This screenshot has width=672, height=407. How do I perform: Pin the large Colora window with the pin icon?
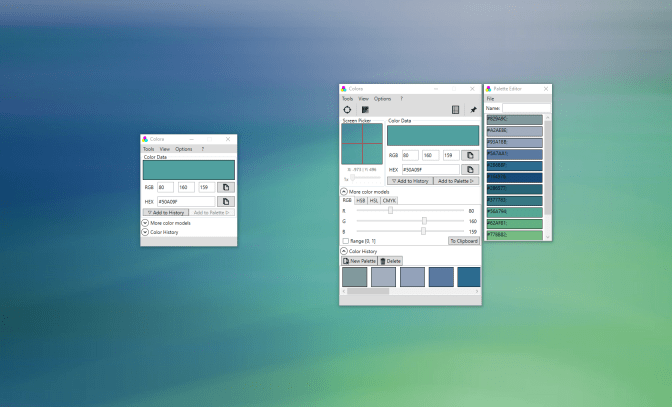point(473,110)
